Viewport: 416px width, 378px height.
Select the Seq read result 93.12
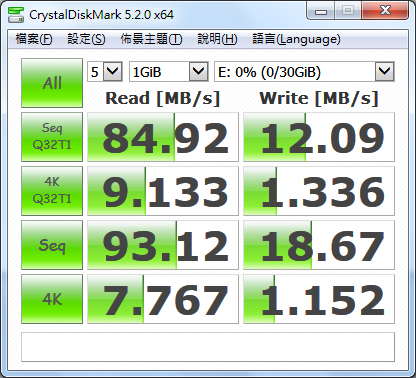click(x=163, y=245)
